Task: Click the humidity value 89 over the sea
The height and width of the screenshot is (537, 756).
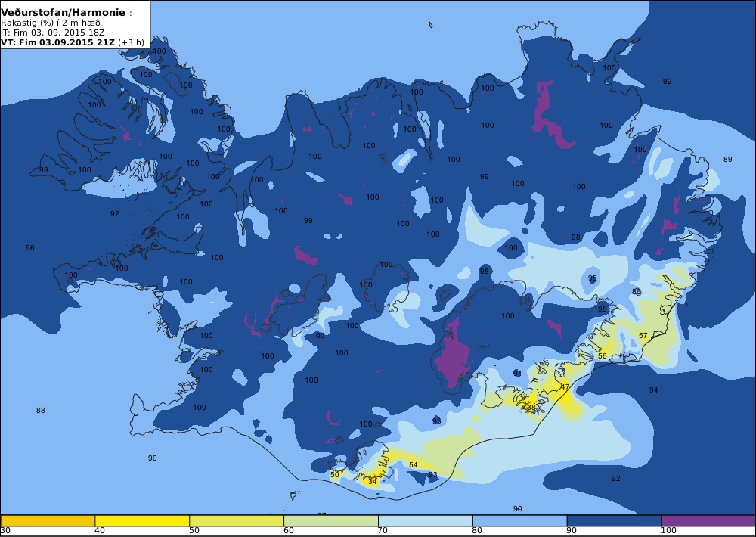Action: (x=728, y=160)
